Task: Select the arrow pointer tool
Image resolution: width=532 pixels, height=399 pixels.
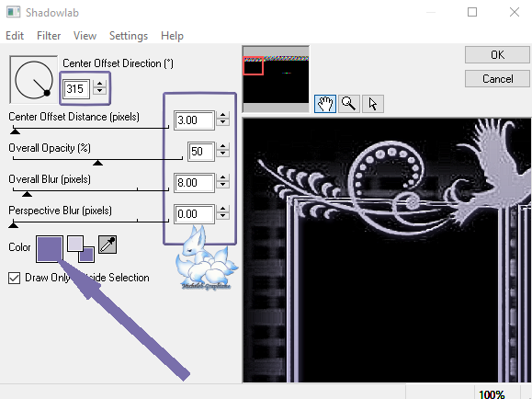Action: click(x=373, y=104)
